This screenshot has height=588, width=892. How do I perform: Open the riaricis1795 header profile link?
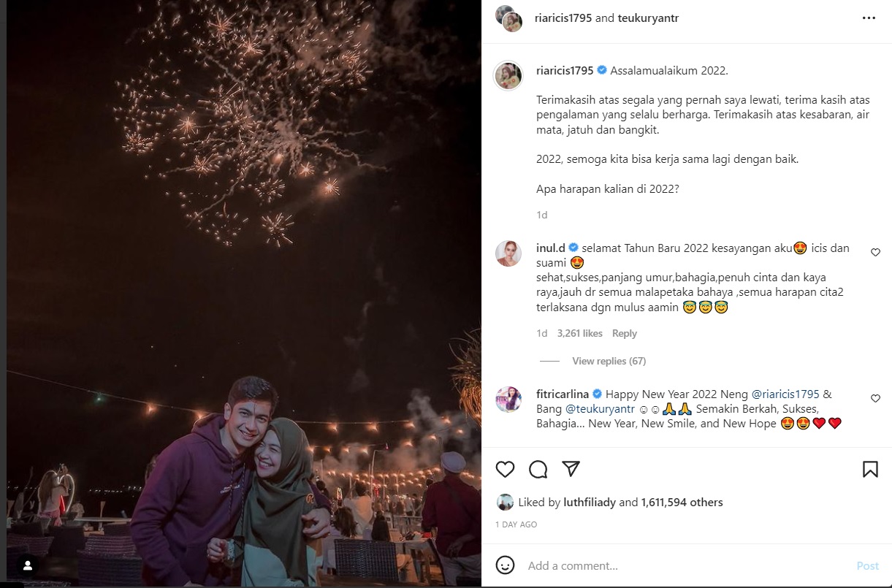(564, 18)
